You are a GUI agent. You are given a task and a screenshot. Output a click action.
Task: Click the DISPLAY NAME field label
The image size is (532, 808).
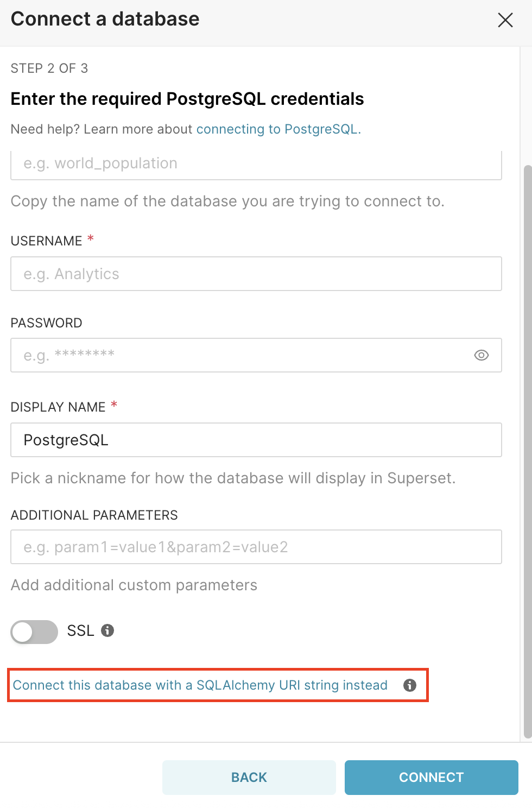point(58,407)
